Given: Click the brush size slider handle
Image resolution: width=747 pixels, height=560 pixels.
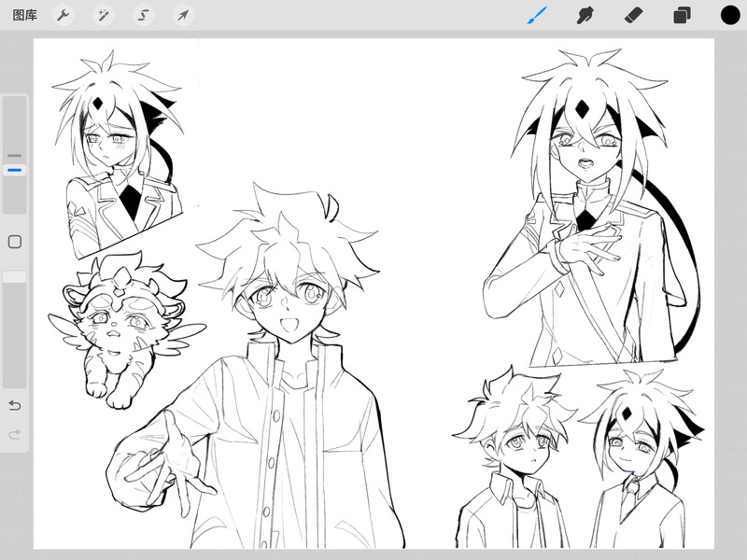Looking at the screenshot, I should tap(15, 170).
